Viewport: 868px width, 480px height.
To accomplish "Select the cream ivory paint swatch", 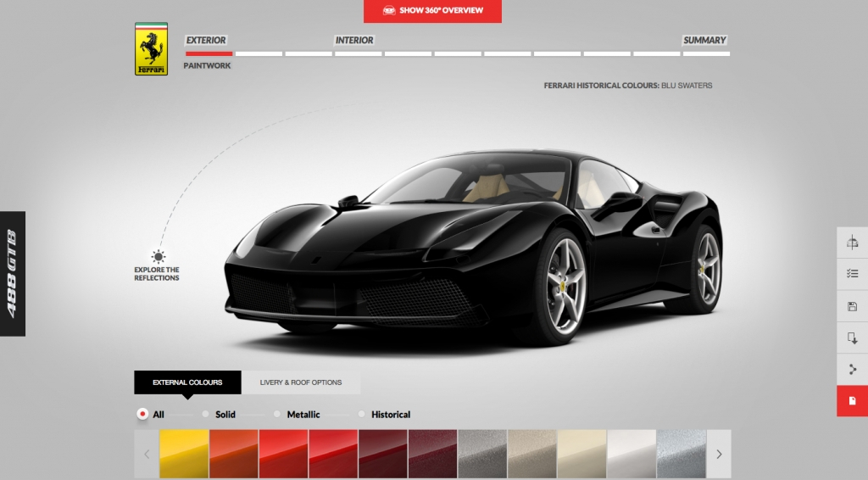I will pyautogui.click(x=581, y=454).
